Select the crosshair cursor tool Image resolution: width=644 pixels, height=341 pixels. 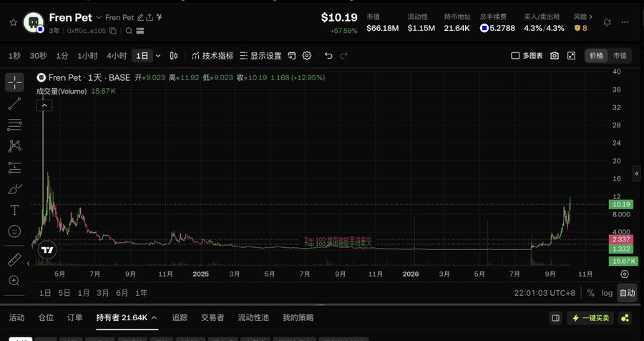(x=14, y=82)
